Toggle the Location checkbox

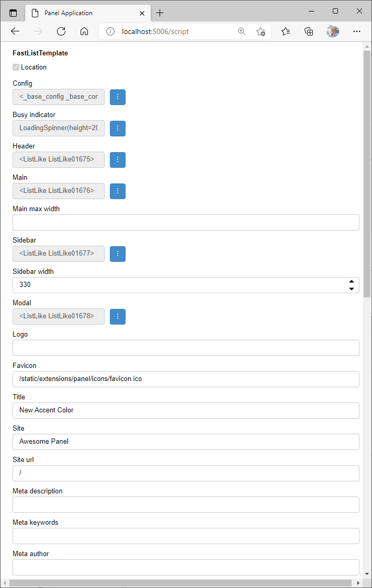tap(16, 67)
